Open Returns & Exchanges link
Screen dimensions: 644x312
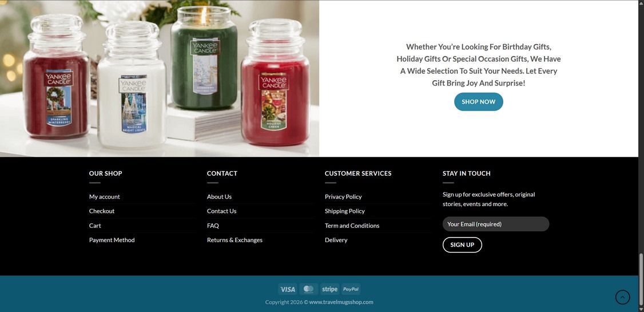coord(234,240)
